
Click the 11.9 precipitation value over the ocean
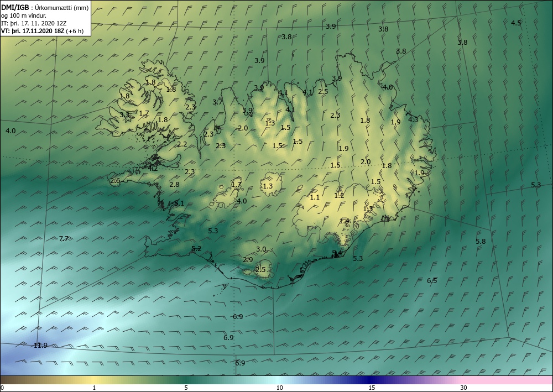tap(40, 346)
